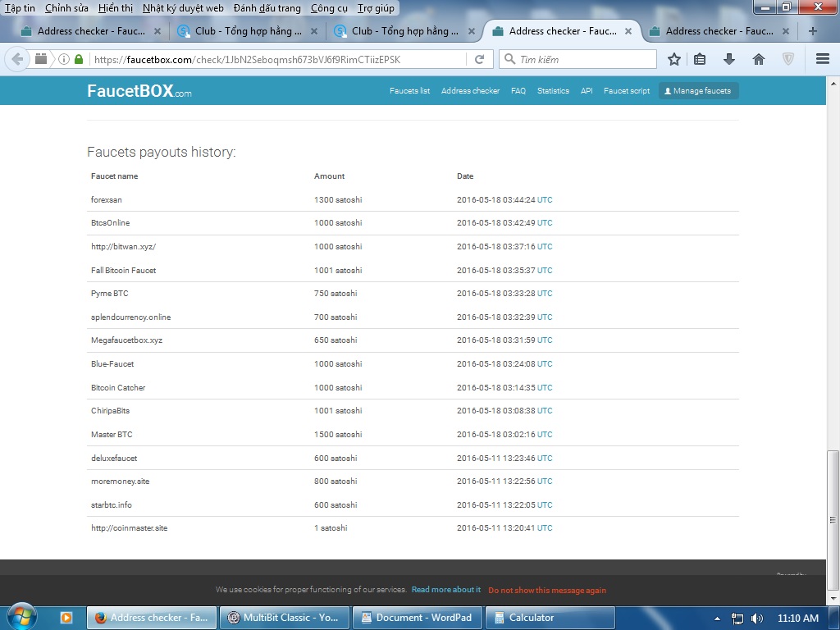Viewport: 840px width, 630px height.
Task: Open the Chỉnh sửa menu
Action: tap(66, 8)
